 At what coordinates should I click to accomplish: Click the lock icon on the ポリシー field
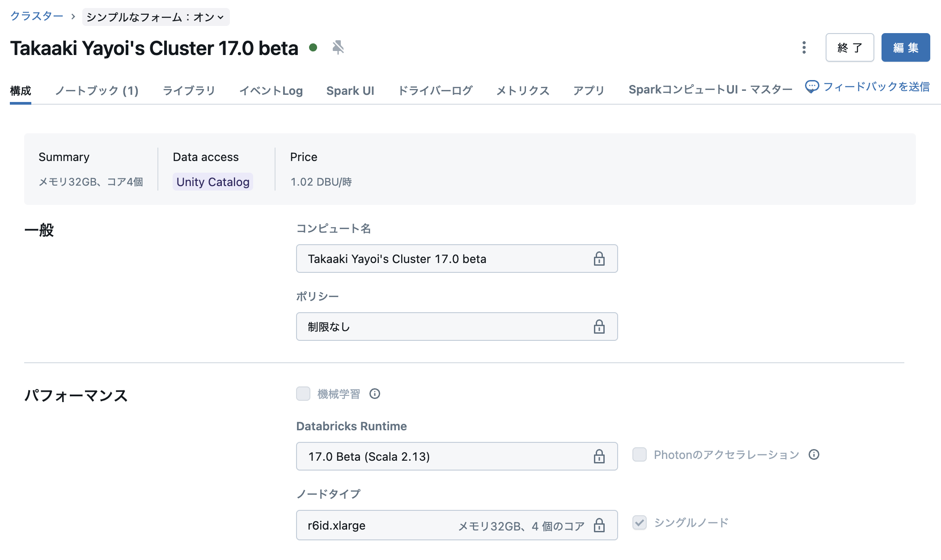click(x=600, y=327)
